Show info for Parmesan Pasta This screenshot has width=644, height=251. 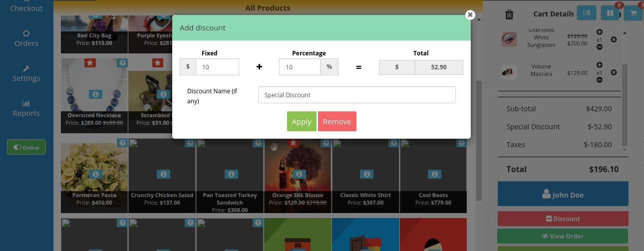pyautogui.click(x=95, y=174)
